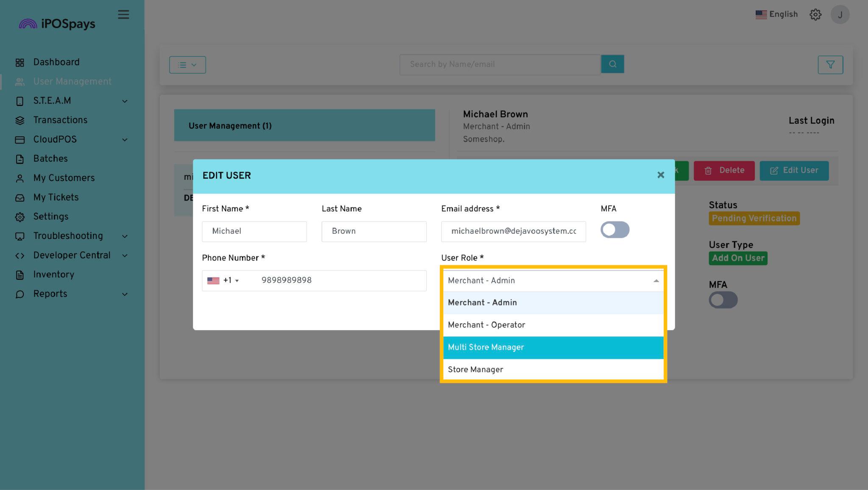The image size is (868, 490).
Task: Click the First Name input field
Action: tap(255, 231)
